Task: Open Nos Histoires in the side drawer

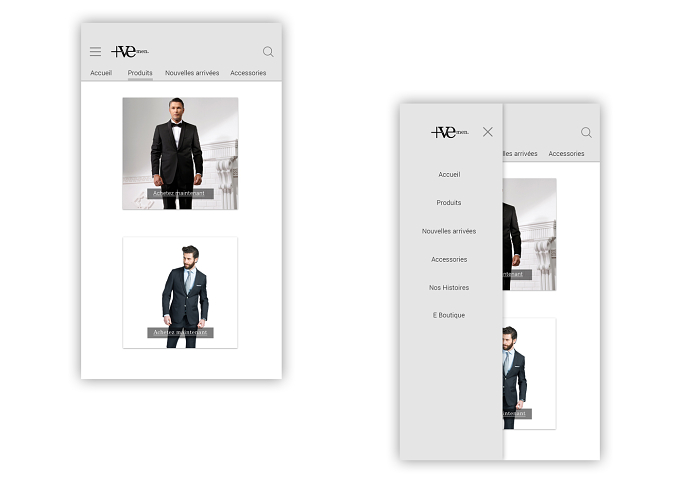Action: 449,287
